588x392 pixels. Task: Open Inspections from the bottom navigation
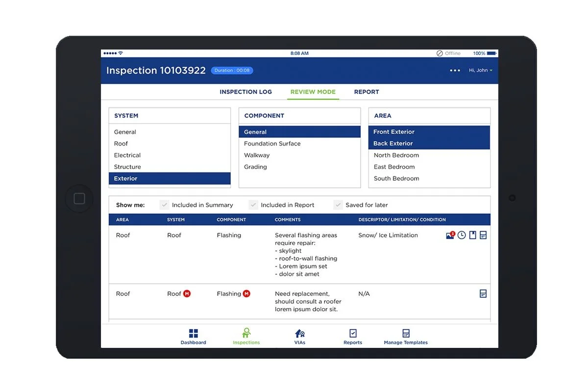pos(246,337)
